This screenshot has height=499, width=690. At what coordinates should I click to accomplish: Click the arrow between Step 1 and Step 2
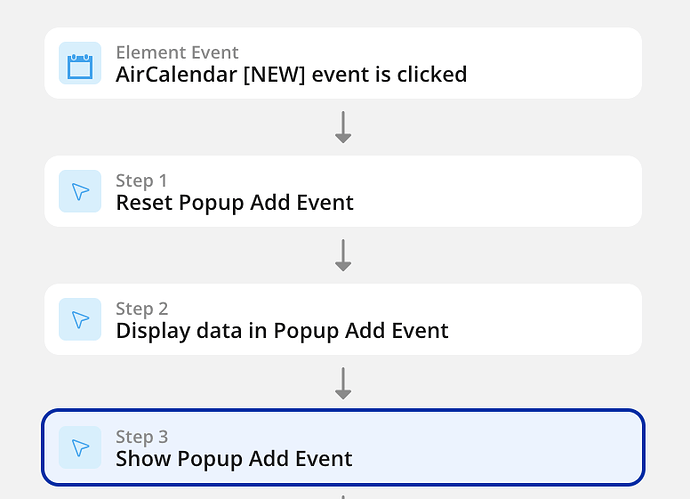[x=343, y=255]
